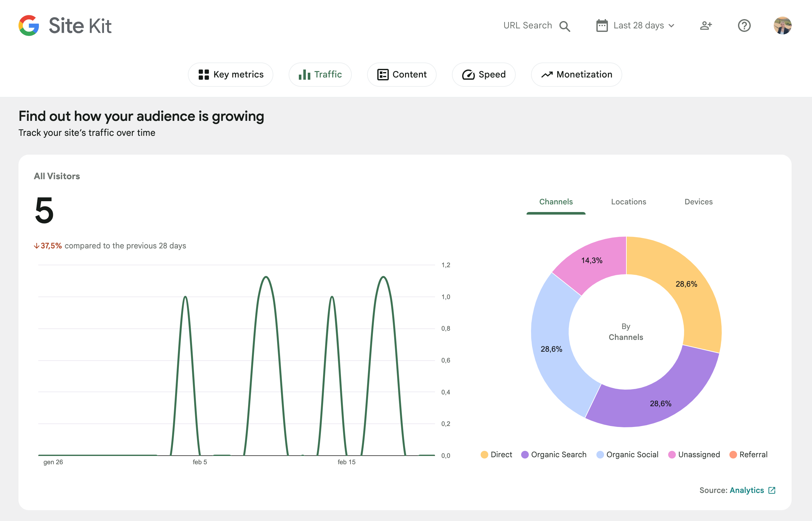Click the Key metrics grid icon

pos(204,74)
